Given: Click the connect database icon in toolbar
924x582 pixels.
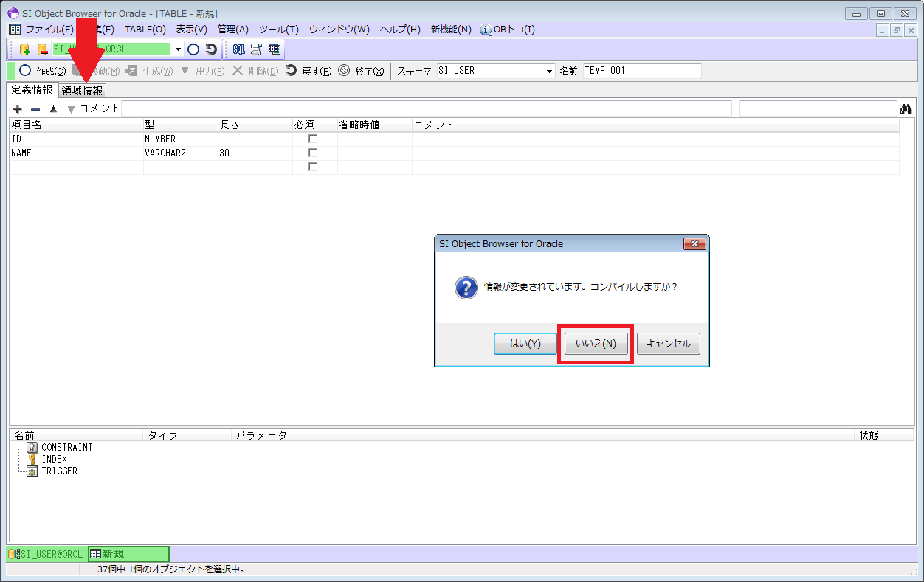Looking at the screenshot, I should pyautogui.click(x=24, y=49).
